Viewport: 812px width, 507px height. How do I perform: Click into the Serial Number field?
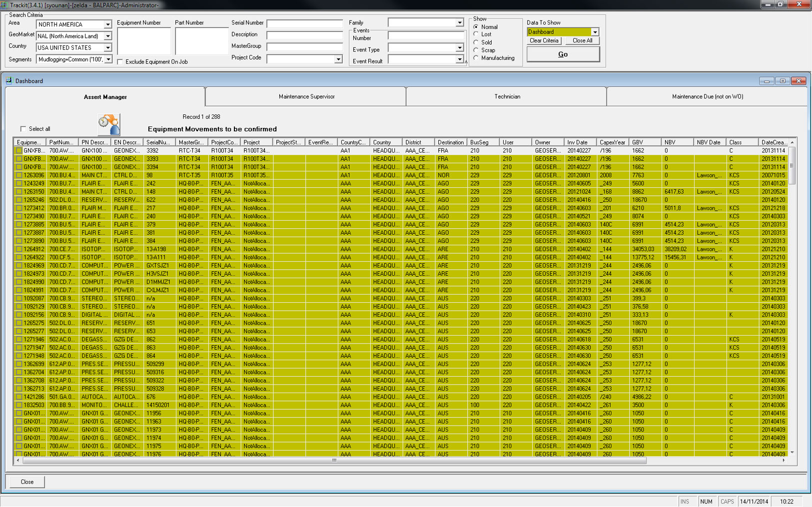click(304, 23)
